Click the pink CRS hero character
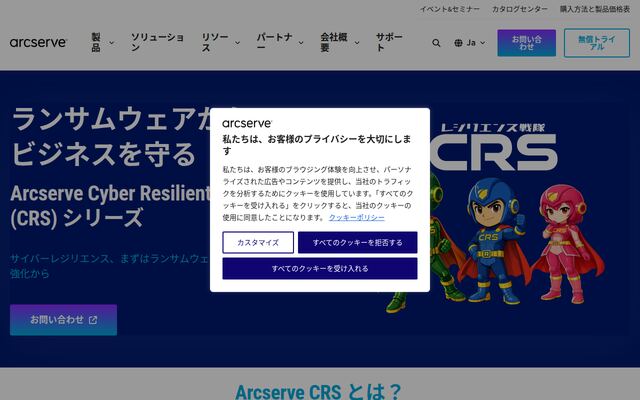The height and width of the screenshot is (400, 640). coord(568,244)
